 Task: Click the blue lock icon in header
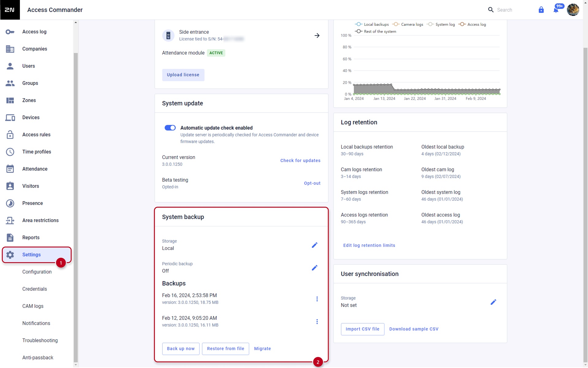click(x=541, y=10)
